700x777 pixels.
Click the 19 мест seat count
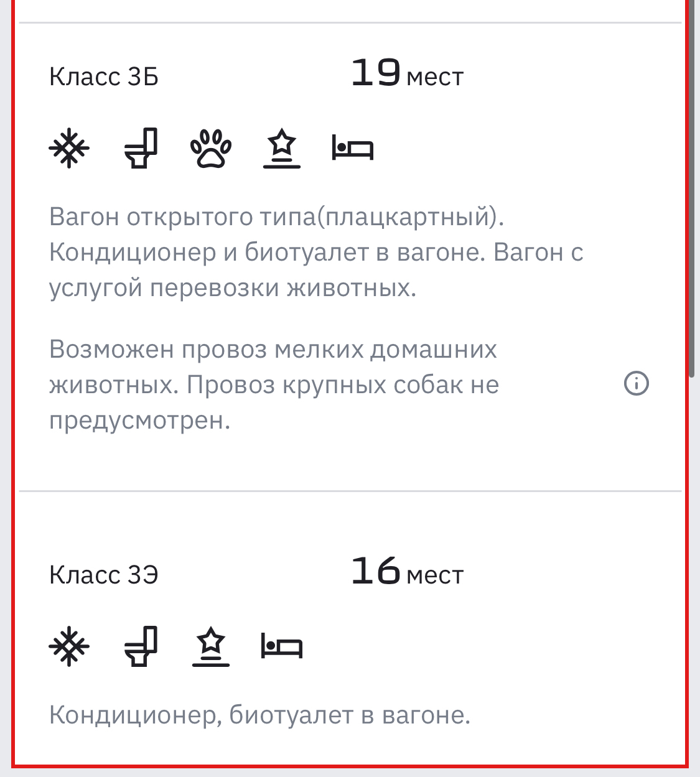407,74
